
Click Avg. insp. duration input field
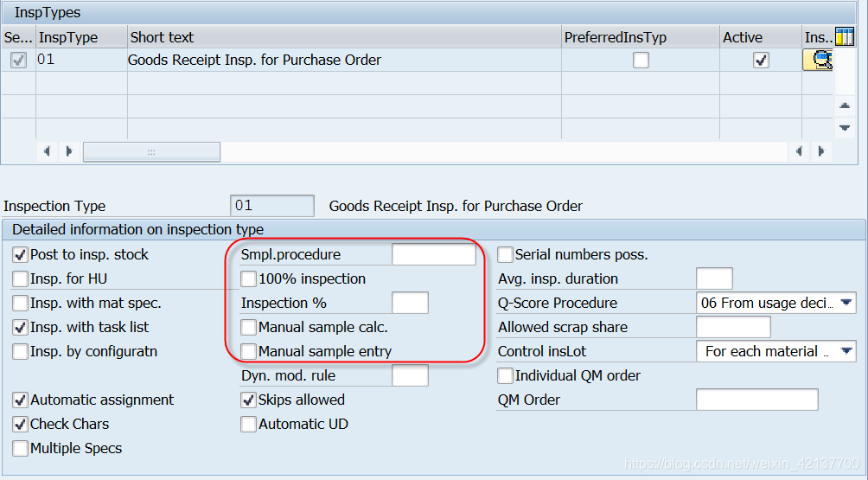point(714,278)
